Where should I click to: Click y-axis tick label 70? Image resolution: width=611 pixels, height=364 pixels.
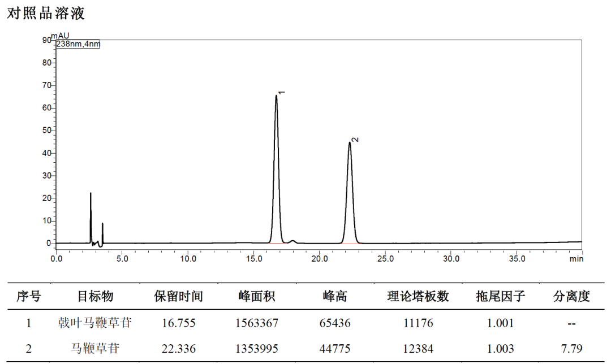47,85
